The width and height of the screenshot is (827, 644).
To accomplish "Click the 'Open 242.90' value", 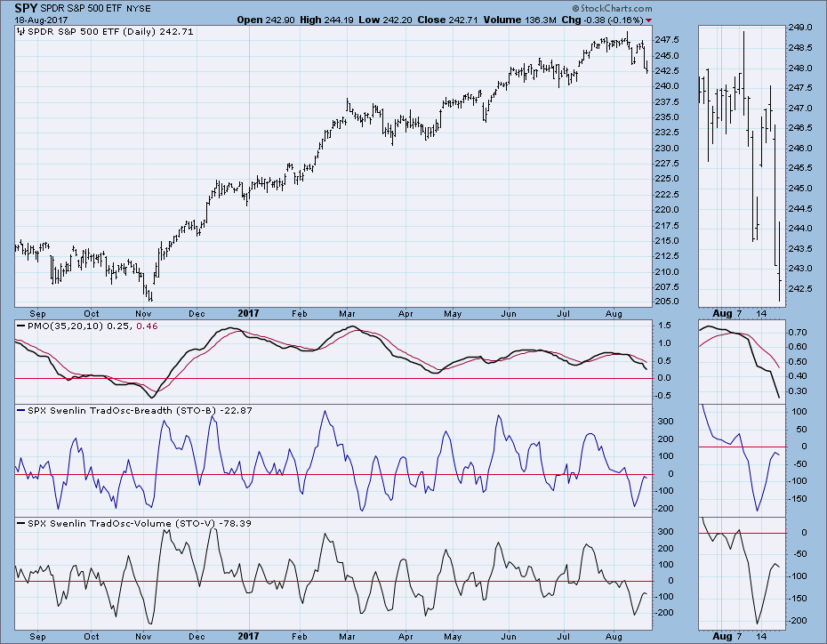I will point(266,20).
